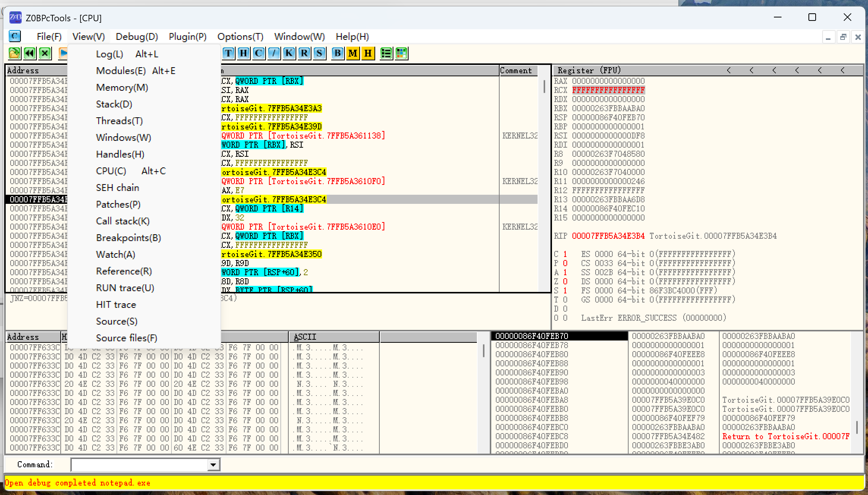Viewport: 868px width, 495px height.
Task: Select the red RCX value FFFFFFFFFFFFFFFF
Action: [608, 90]
